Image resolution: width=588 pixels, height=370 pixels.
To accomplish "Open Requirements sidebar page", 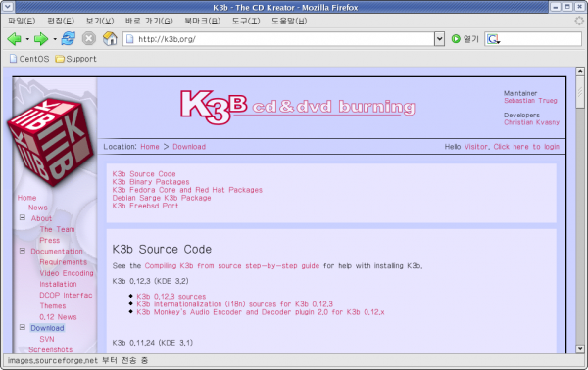I will (x=63, y=262).
